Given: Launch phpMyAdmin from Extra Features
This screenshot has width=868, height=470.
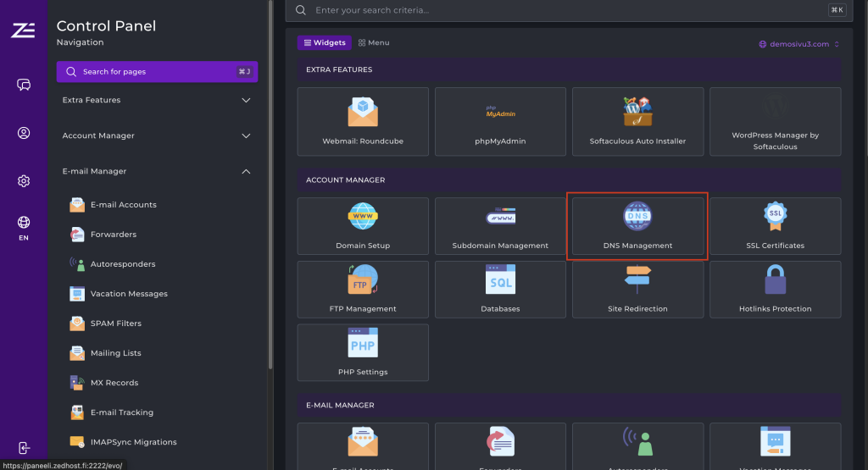Looking at the screenshot, I should [500, 121].
